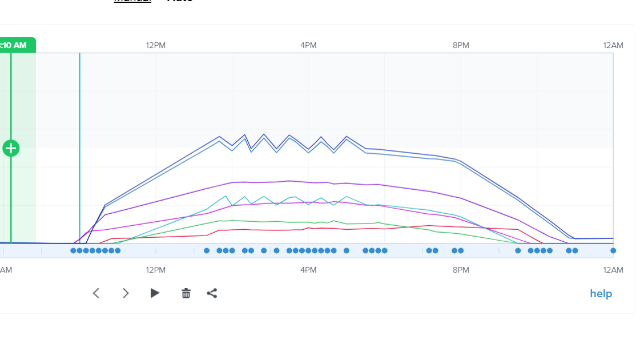
Task: Click the green plus circle button
Action: coord(11,149)
